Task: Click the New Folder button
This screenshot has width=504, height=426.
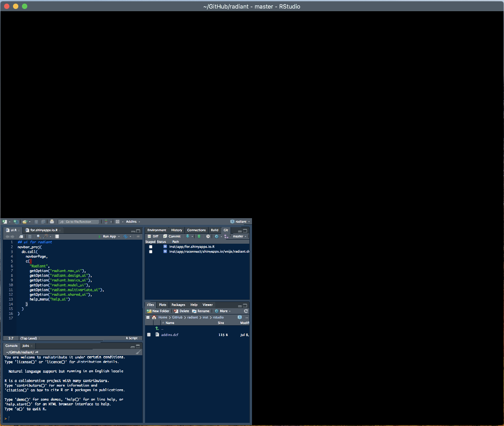Action: click(158, 311)
